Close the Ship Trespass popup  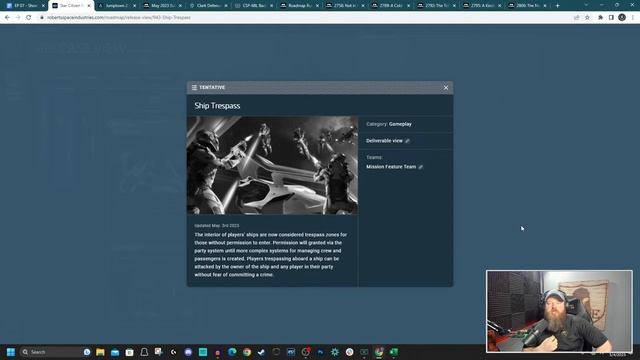coord(446,88)
